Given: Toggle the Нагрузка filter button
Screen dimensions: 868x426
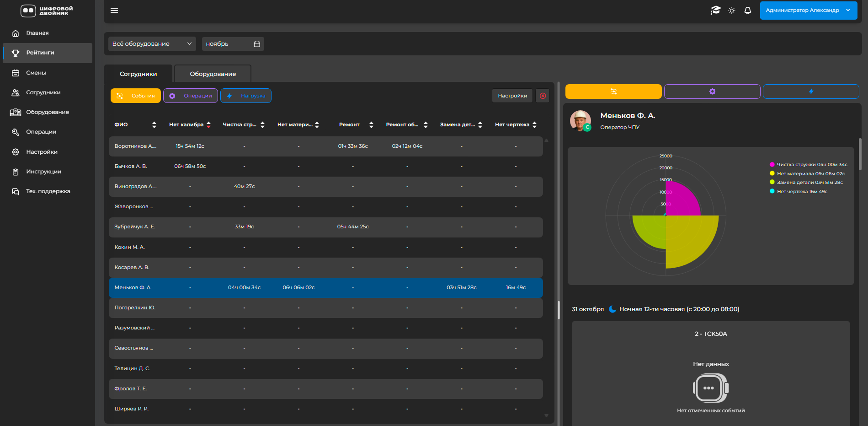Looking at the screenshot, I should coord(246,96).
